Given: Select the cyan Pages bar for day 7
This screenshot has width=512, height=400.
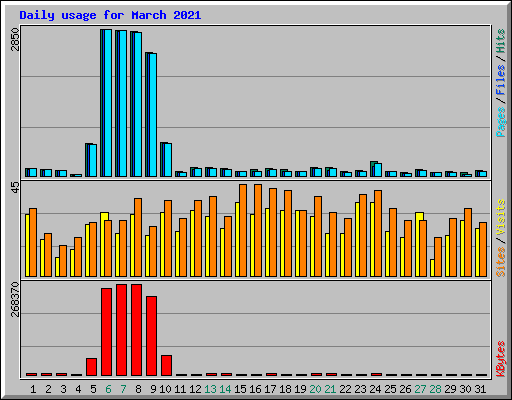Looking at the screenshot, I should point(123,104).
